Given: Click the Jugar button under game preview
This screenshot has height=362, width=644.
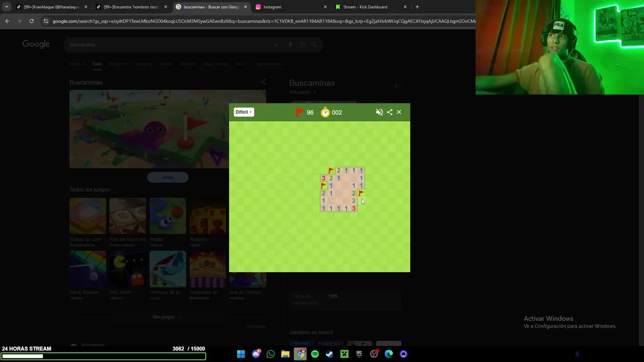Looking at the screenshot, I should 168,177.
